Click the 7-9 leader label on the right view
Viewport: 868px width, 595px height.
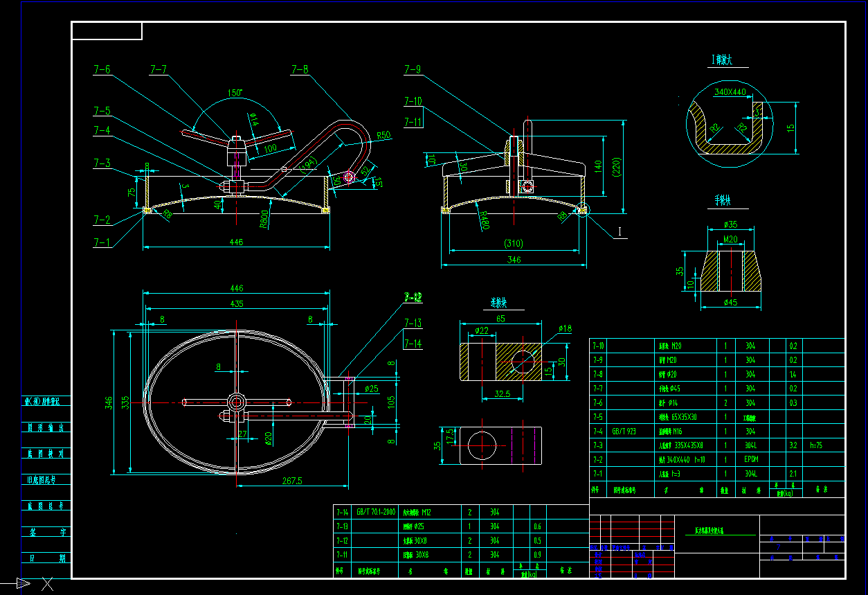click(x=414, y=69)
